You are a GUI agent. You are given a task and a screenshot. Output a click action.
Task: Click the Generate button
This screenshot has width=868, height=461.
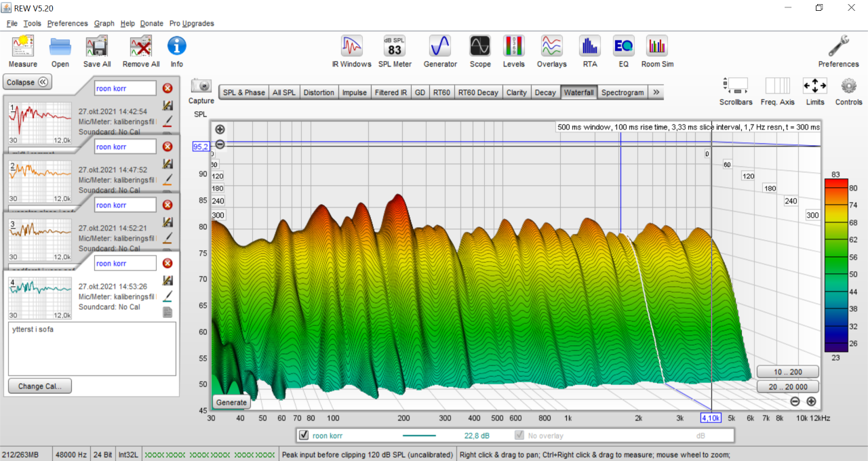pos(231,402)
